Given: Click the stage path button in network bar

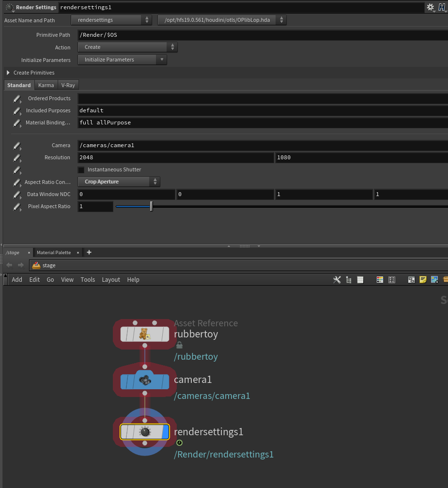Looking at the screenshot, I should coord(44,265).
